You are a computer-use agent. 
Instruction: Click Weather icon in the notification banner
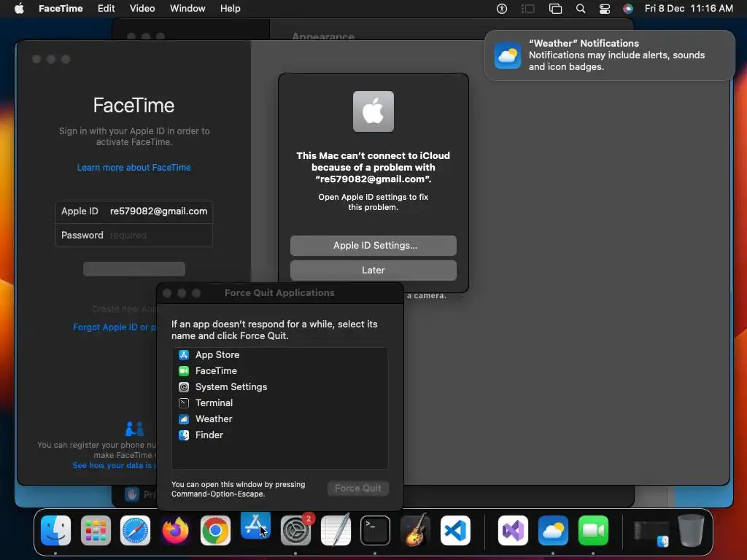coord(508,55)
